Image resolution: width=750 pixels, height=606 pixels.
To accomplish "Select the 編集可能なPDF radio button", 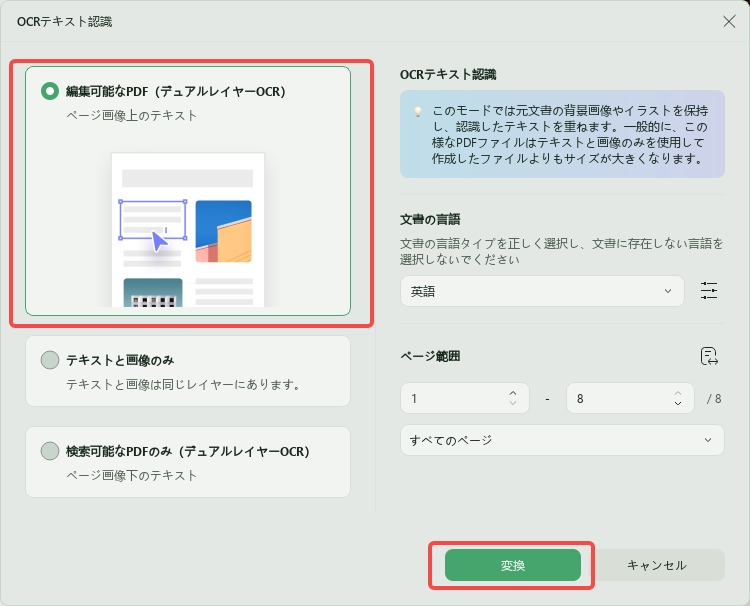I will (50, 91).
